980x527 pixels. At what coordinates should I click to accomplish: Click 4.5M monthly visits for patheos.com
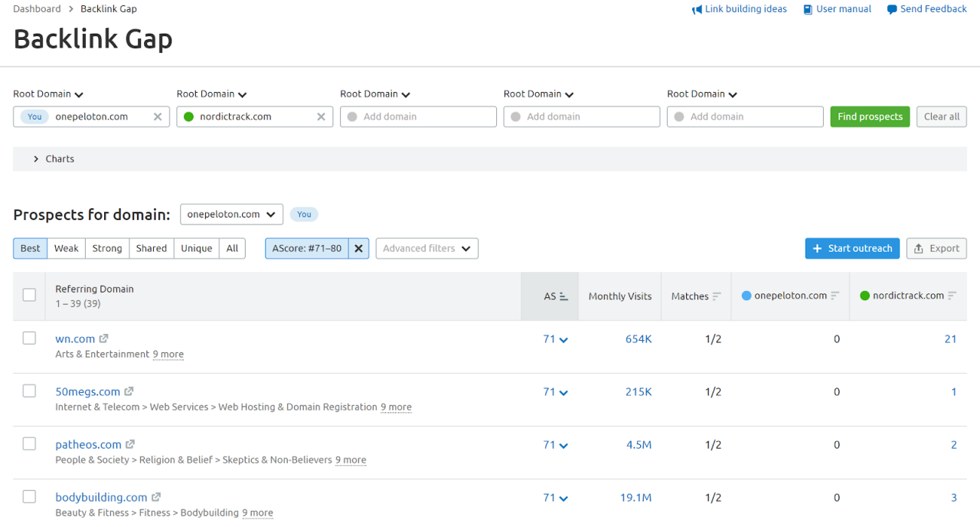pyautogui.click(x=639, y=444)
